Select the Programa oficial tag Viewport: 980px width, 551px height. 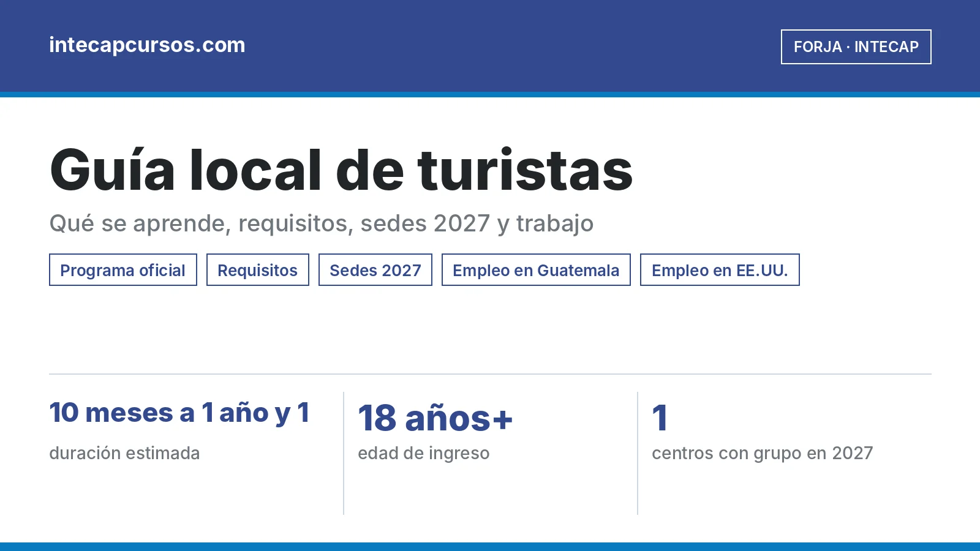coord(123,270)
